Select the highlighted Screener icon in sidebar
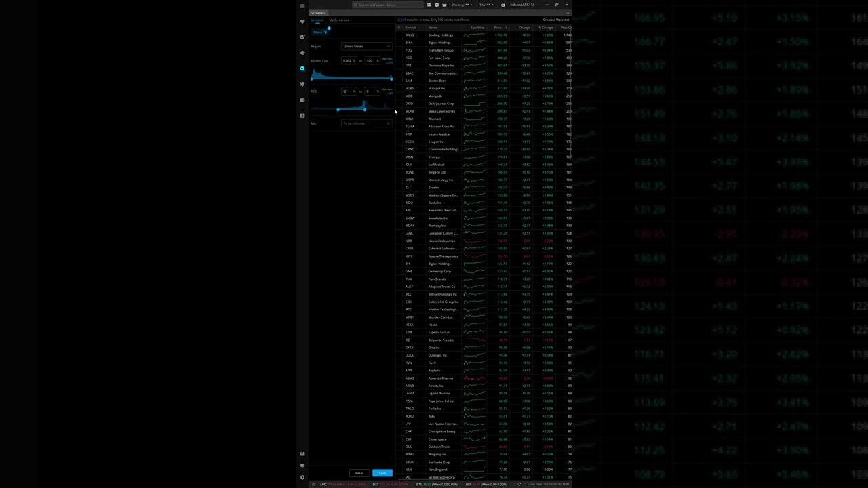This screenshot has height=488, width=868. coord(302,68)
